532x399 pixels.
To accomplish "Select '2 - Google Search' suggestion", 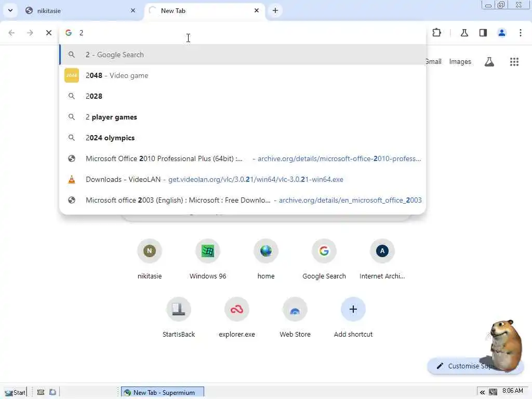I will pyautogui.click(x=243, y=55).
